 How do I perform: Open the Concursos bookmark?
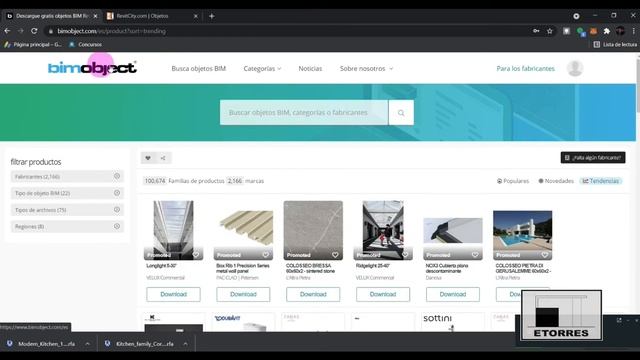(85, 44)
